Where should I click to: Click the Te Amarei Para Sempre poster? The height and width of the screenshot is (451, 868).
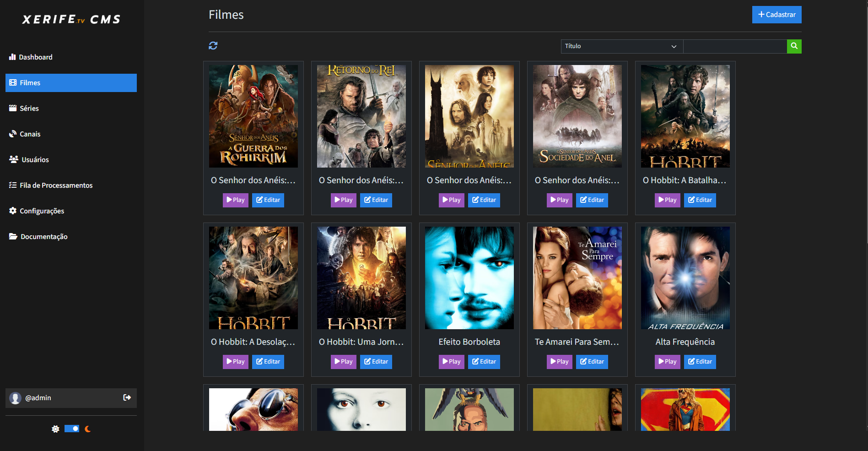[577, 278]
